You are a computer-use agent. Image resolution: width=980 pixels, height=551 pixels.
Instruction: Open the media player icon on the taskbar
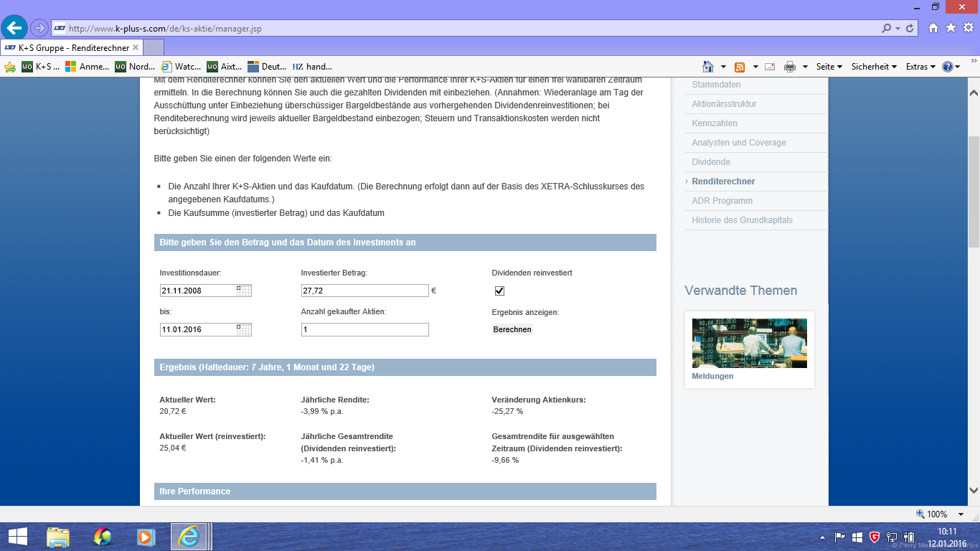coord(146,536)
